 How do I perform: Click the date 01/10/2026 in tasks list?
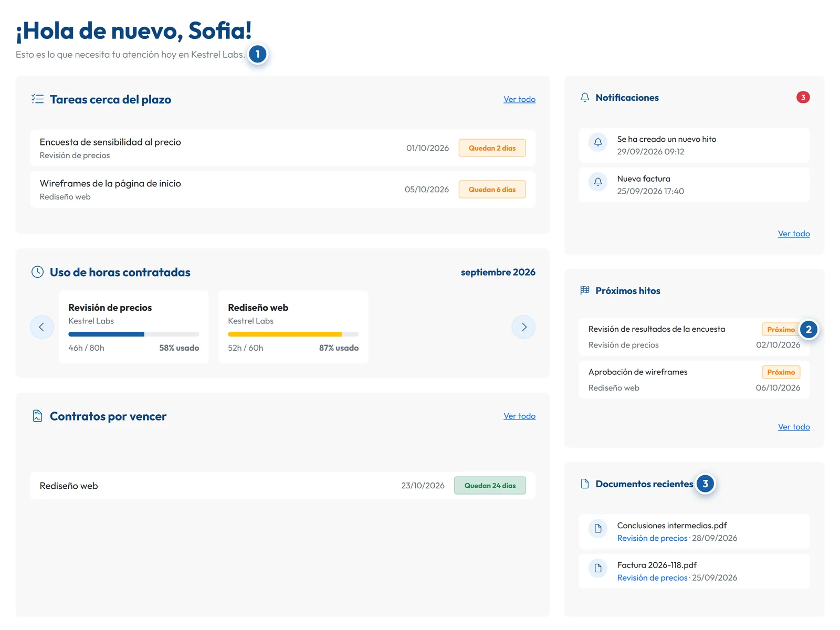pyautogui.click(x=427, y=148)
